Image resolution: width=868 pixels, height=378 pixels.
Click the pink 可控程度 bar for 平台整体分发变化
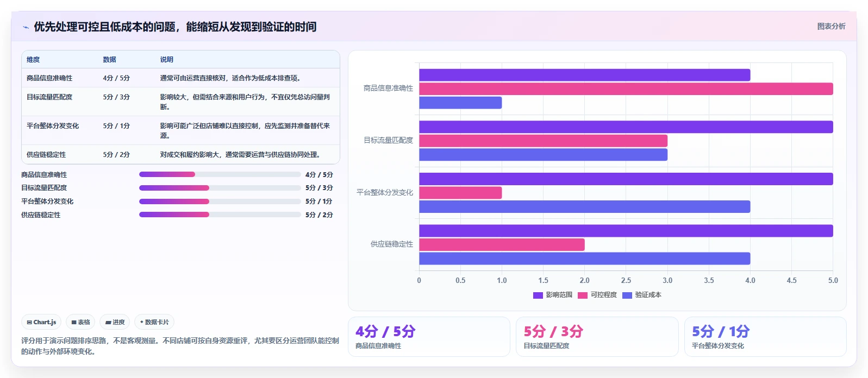(460, 193)
